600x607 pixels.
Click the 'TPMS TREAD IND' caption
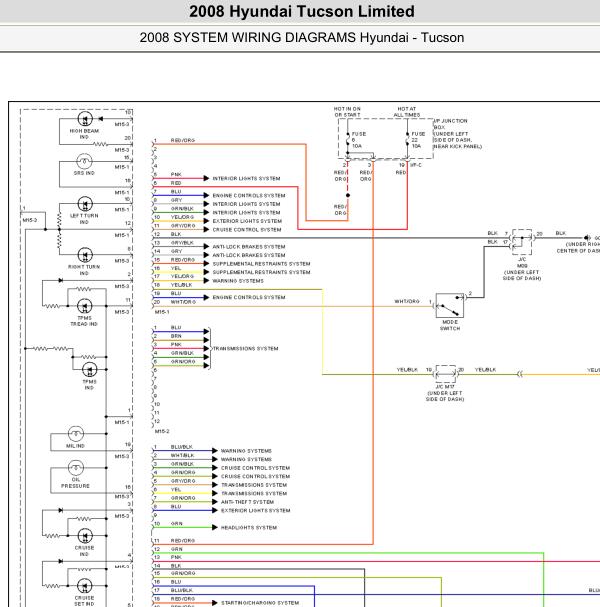pyautogui.click(x=84, y=321)
